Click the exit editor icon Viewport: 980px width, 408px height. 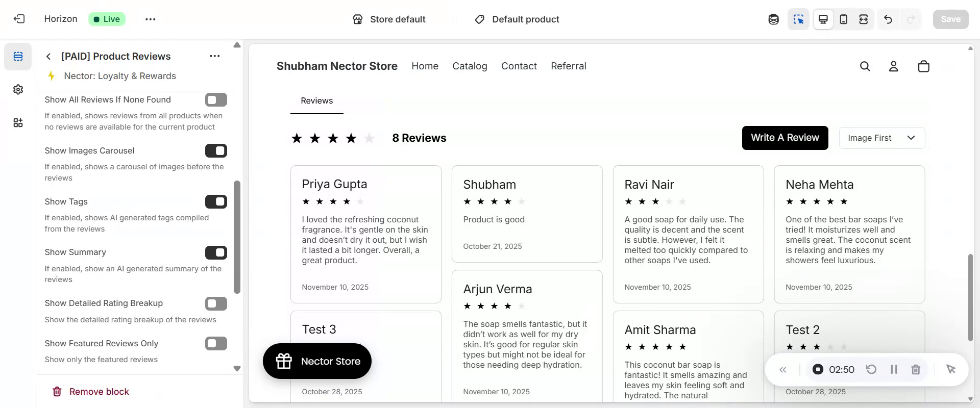point(19,19)
